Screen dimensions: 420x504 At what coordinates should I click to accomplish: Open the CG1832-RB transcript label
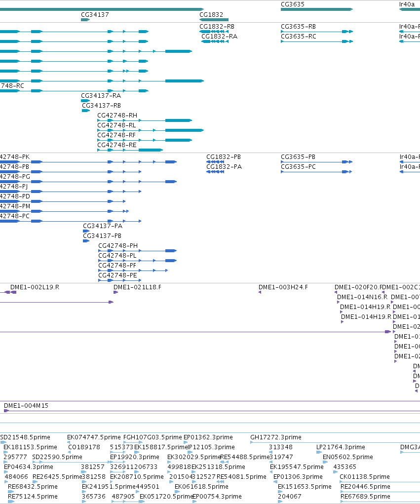(x=217, y=26)
